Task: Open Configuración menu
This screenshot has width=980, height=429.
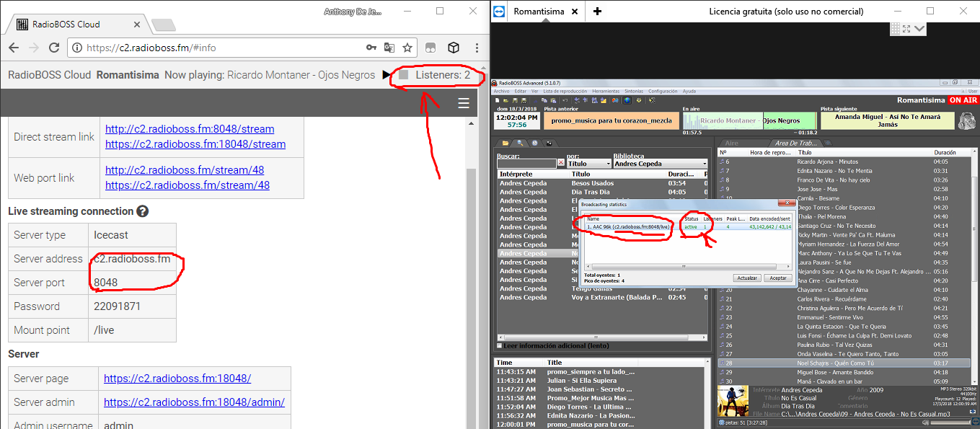Action: [x=663, y=92]
